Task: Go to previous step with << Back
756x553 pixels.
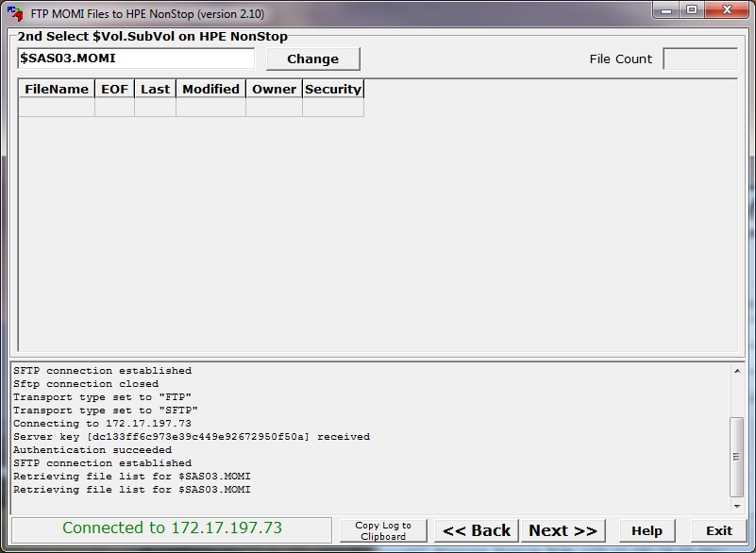Action: [477, 530]
